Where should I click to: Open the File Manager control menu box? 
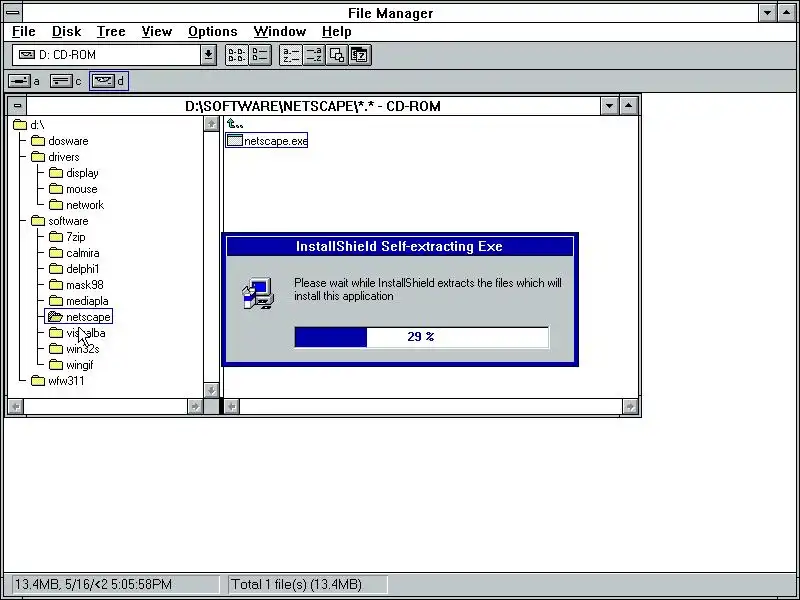(x=13, y=13)
